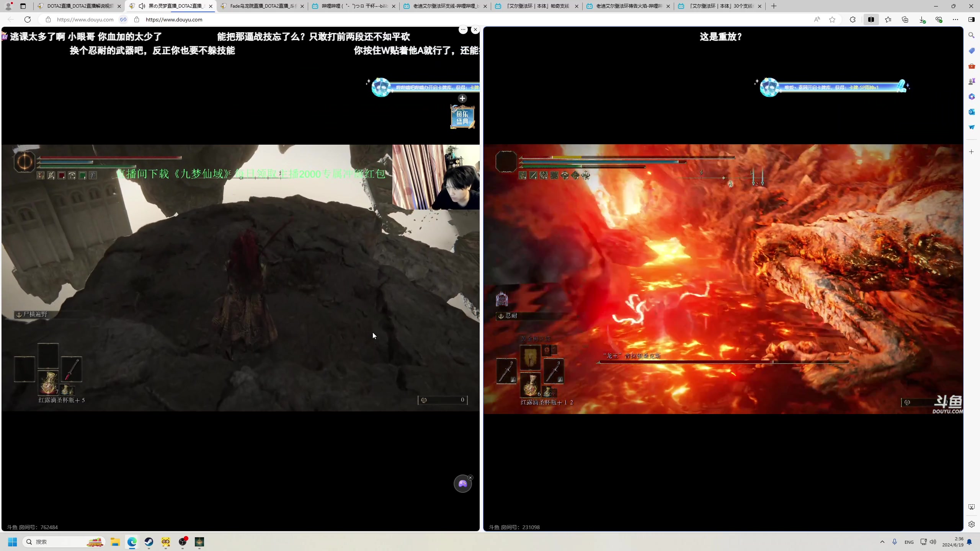Image resolution: width=980 pixels, height=551 pixels.
Task: Switch to 帕奇支线 tab
Action: coord(537,6)
